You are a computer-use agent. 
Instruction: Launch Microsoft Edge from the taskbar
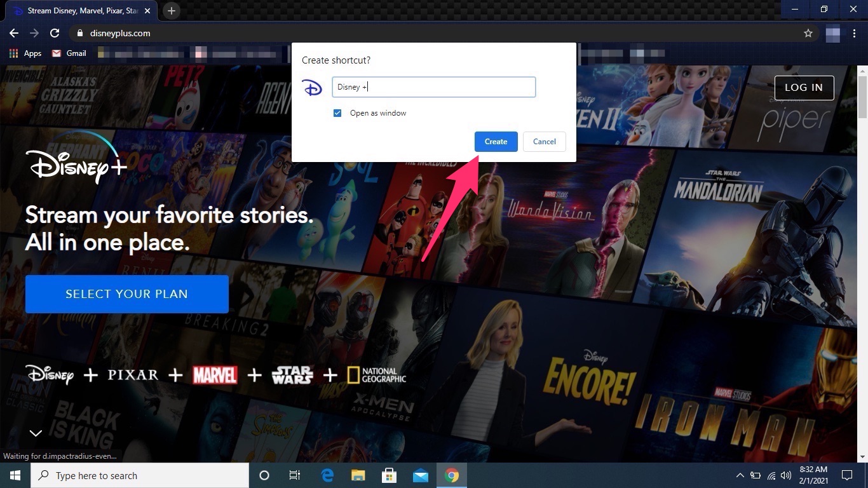pos(327,475)
